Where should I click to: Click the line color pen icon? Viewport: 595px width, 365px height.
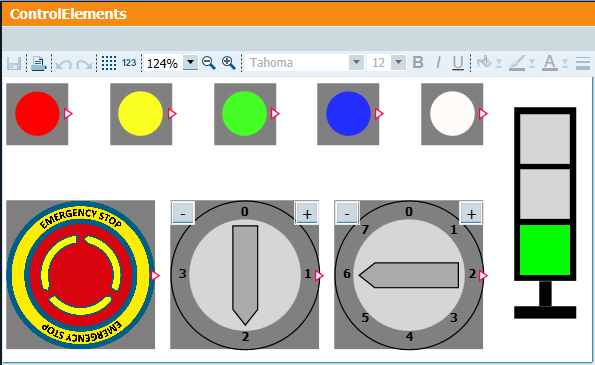point(517,63)
